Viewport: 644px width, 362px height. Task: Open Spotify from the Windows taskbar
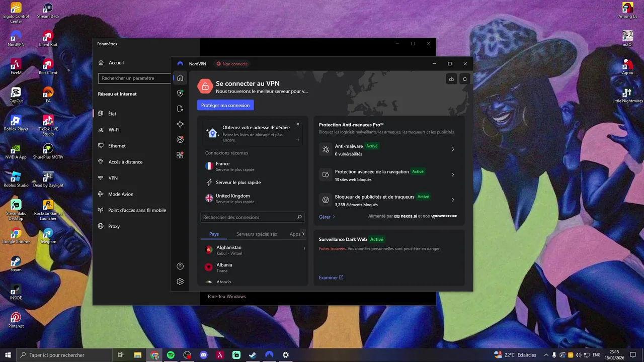tap(171, 355)
